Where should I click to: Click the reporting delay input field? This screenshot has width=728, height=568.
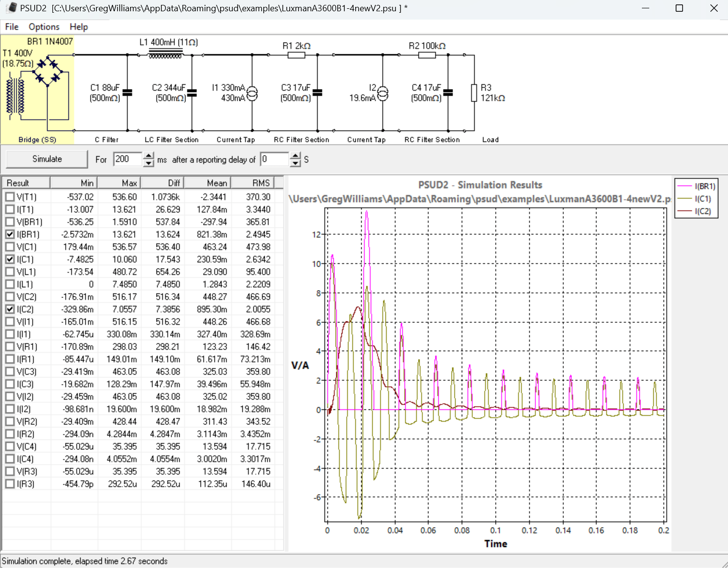point(274,159)
